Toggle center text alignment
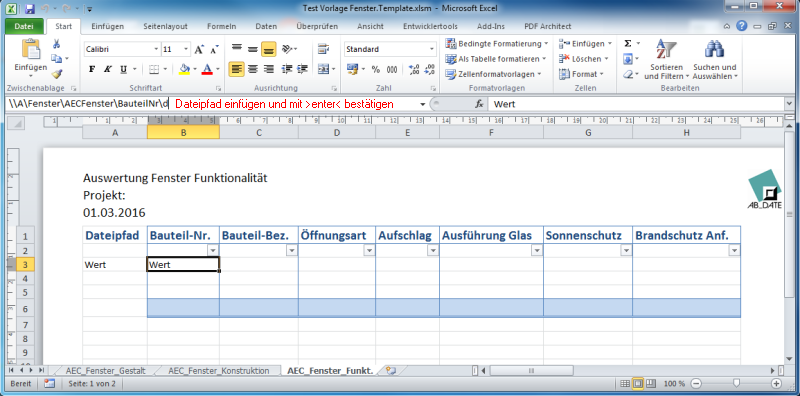 (252, 69)
